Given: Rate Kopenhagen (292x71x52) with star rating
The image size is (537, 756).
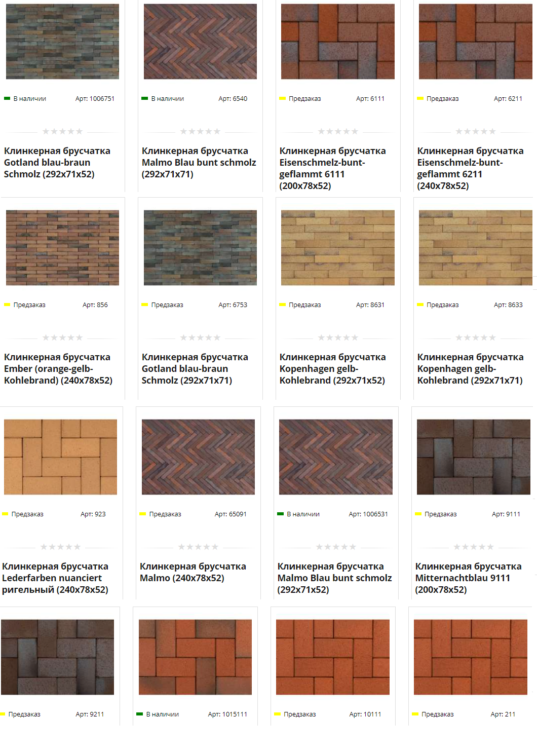Looking at the screenshot, I should point(338,337).
